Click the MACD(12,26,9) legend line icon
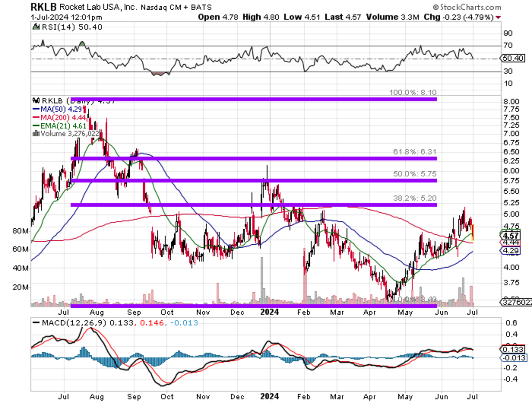The height and width of the screenshot is (403, 532). (35, 323)
